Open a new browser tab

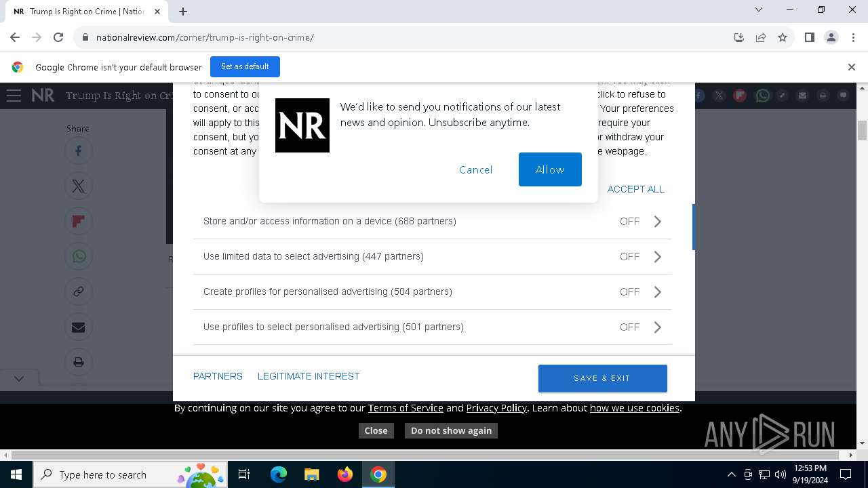click(x=183, y=12)
